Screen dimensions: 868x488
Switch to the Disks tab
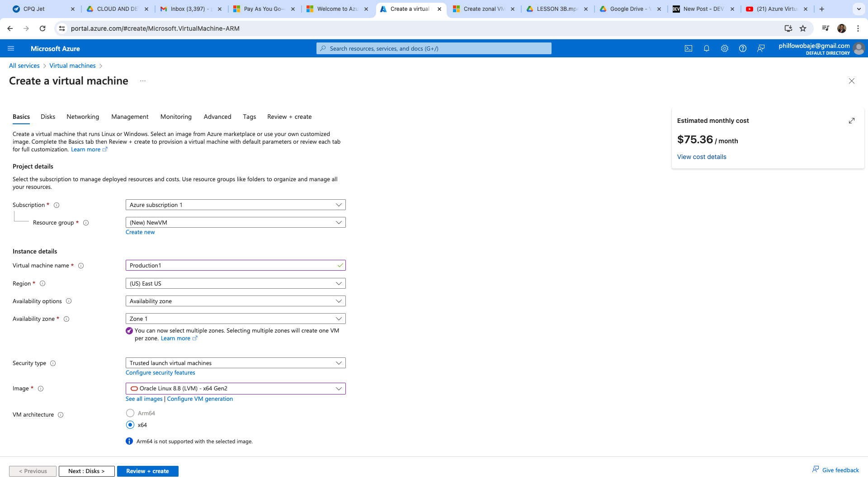(x=48, y=117)
